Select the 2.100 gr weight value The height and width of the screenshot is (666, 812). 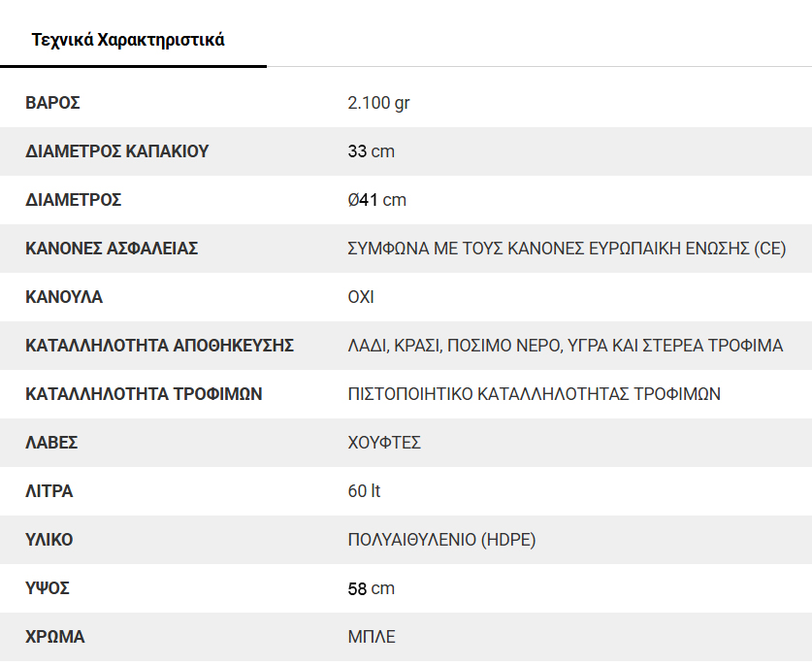[378, 103]
